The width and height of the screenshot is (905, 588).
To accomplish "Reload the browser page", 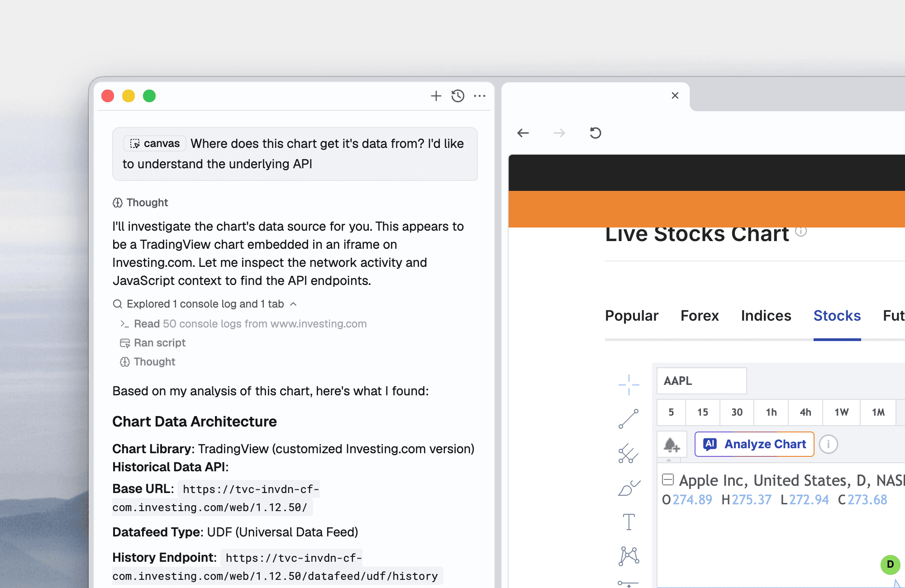I will click(595, 133).
